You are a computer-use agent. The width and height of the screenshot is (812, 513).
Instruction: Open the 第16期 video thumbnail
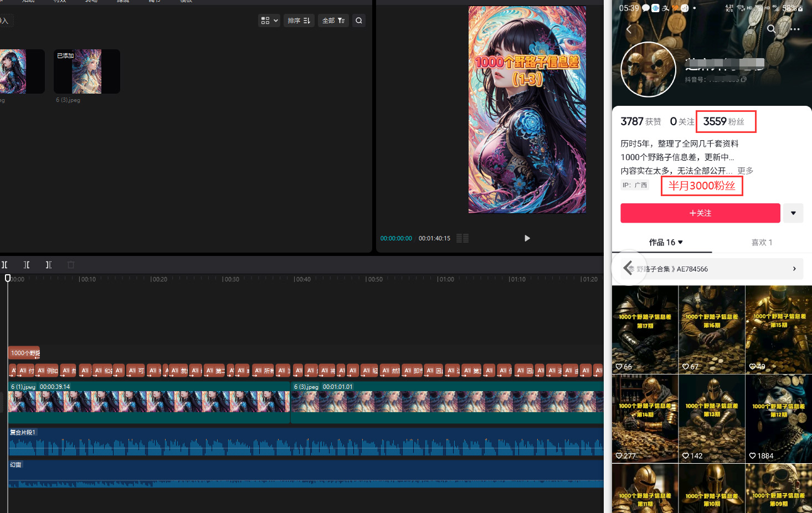pos(712,330)
